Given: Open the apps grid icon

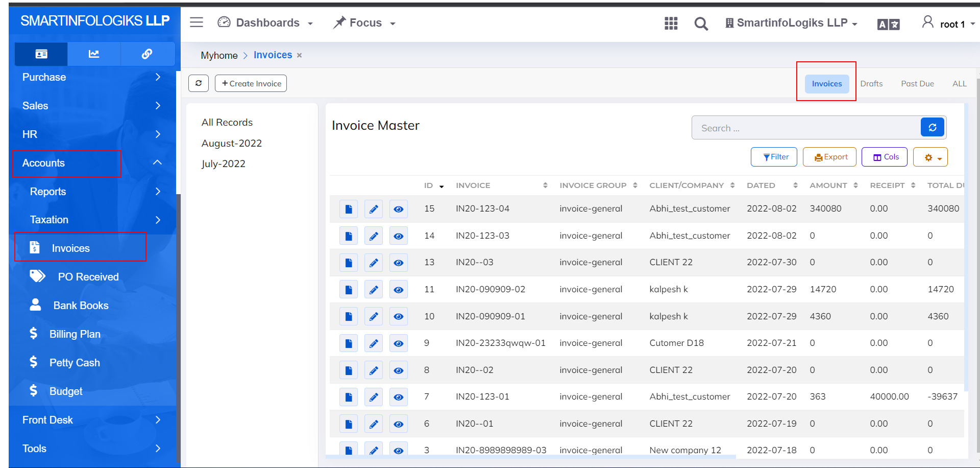Looking at the screenshot, I should coord(671,24).
